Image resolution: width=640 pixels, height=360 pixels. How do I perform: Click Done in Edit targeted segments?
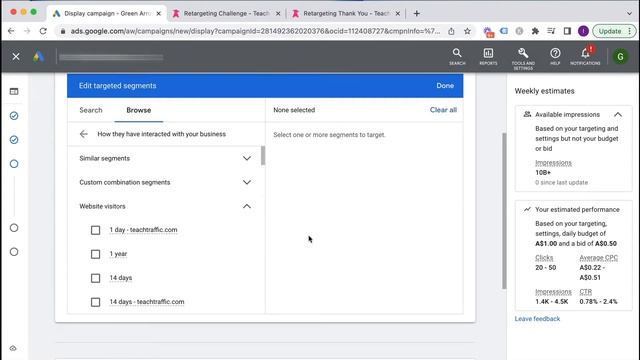[x=445, y=86]
